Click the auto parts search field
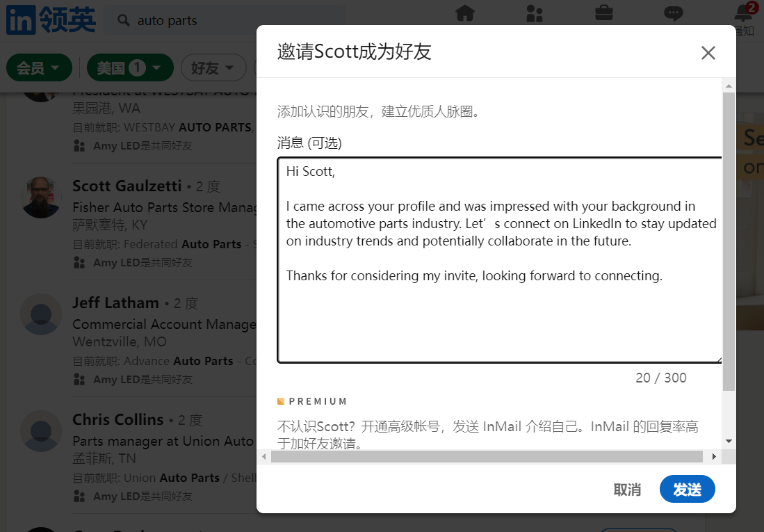 (x=224, y=20)
